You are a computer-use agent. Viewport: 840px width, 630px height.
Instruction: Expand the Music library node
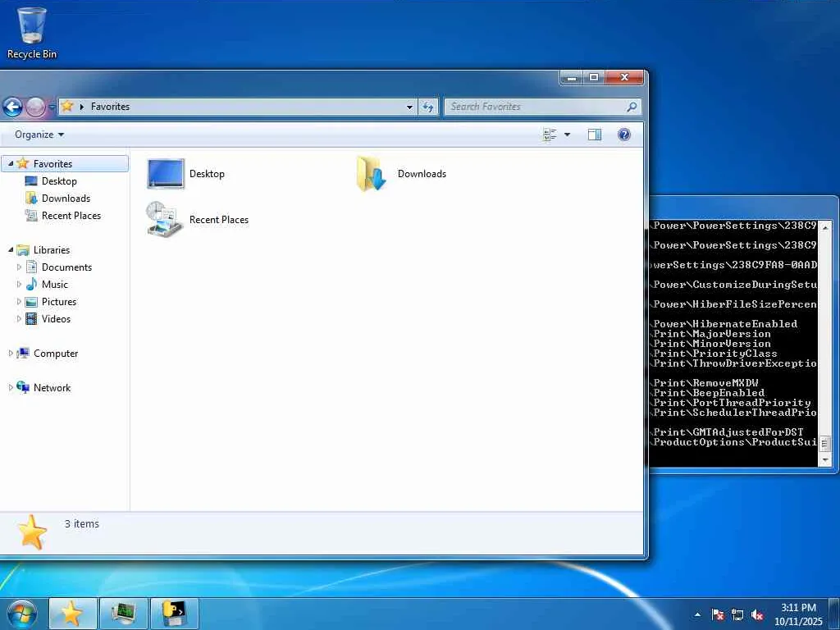(20, 284)
